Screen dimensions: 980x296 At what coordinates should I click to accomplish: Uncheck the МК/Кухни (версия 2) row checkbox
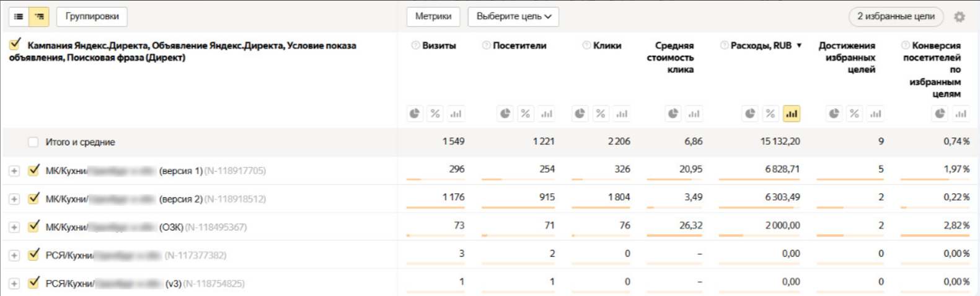[x=33, y=199]
